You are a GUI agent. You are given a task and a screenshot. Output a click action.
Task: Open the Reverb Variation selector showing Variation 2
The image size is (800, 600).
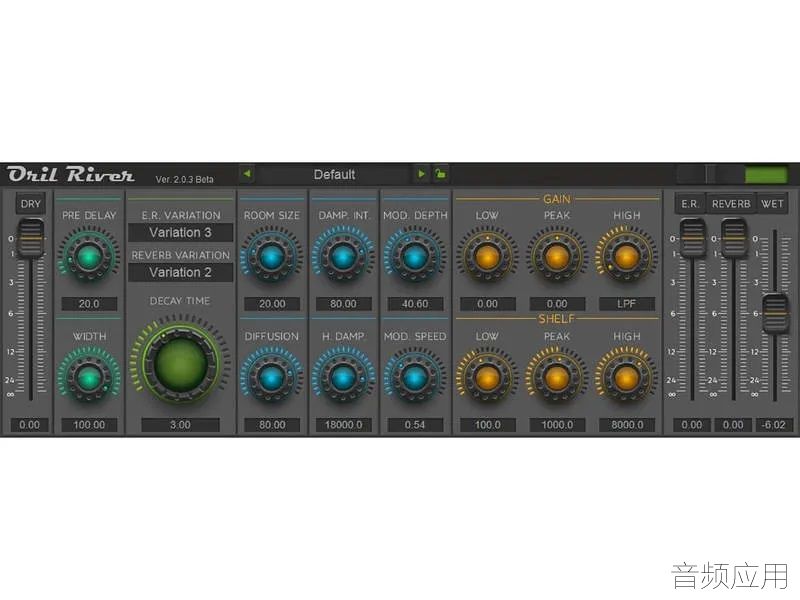pos(181,272)
